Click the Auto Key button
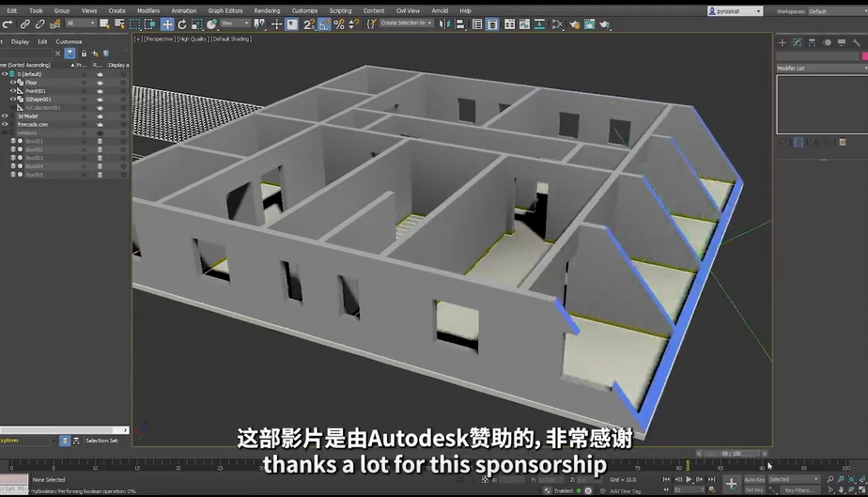Image resolution: width=868 pixels, height=497 pixels. pyautogui.click(x=754, y=480)
